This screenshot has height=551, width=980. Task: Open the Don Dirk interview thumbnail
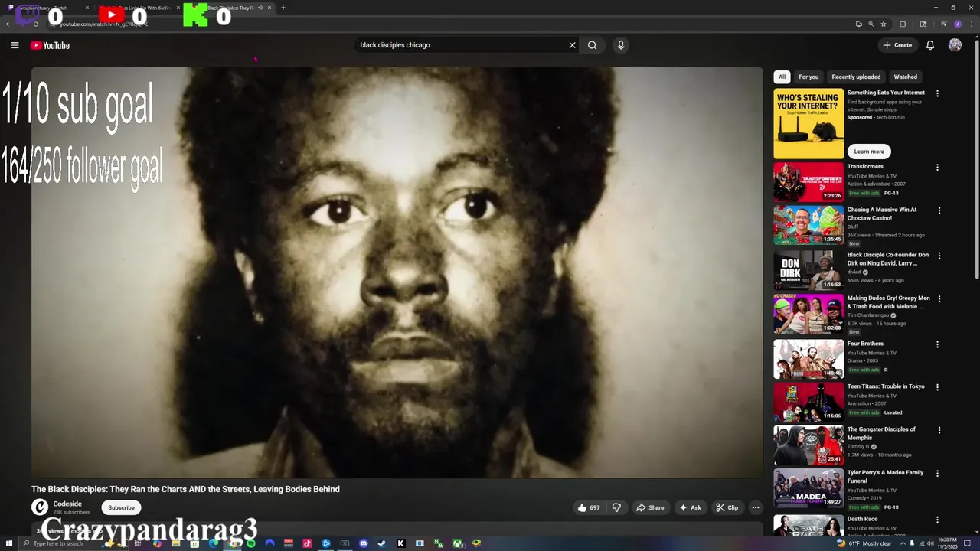(x=808, y=270)
